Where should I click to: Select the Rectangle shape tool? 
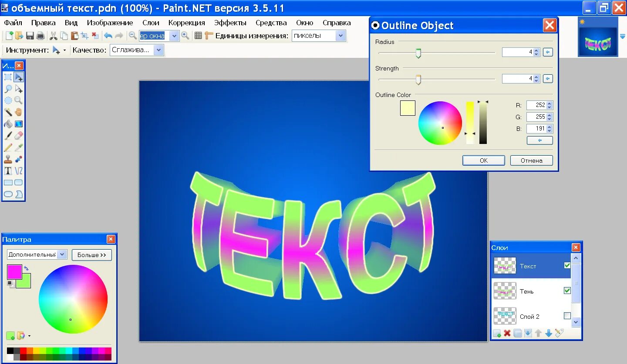(x=8, y=183)
